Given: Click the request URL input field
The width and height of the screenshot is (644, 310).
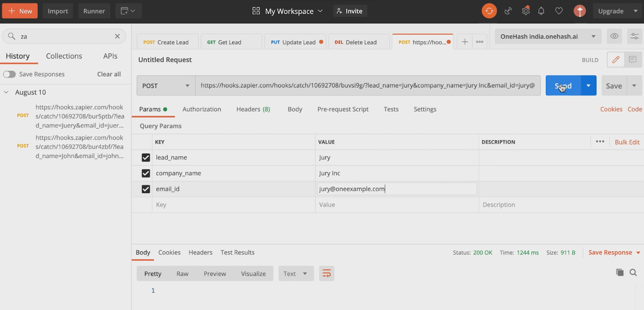Looking at the screenshot, I should (367, 85).
